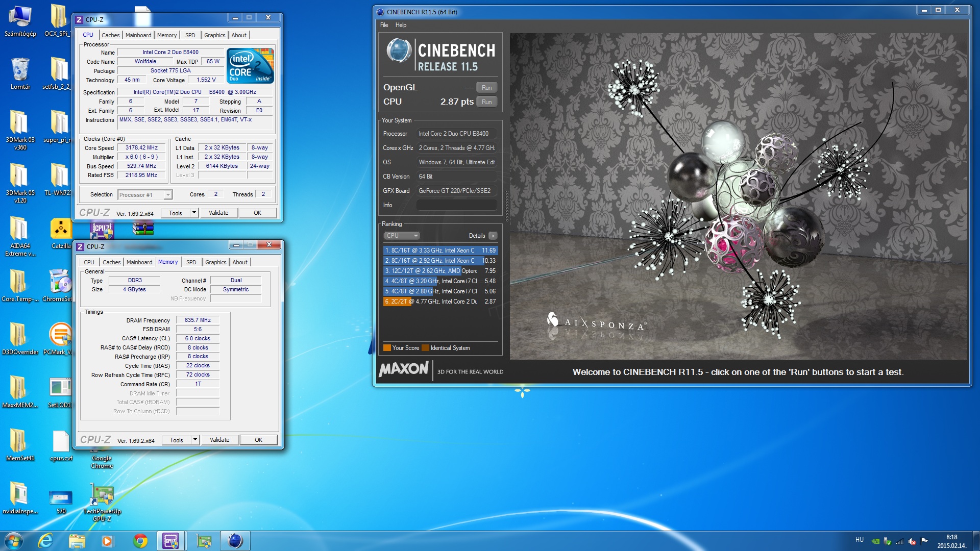Open the D3DOverrider folder icon
This screenshot has height=551, width=980.
[20, 339]
